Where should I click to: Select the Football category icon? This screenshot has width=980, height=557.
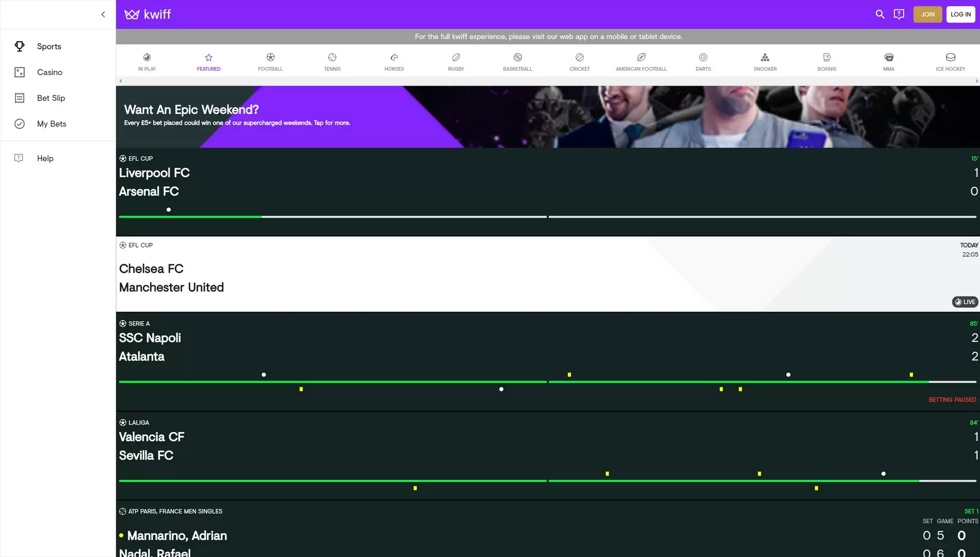coord(270,57)
